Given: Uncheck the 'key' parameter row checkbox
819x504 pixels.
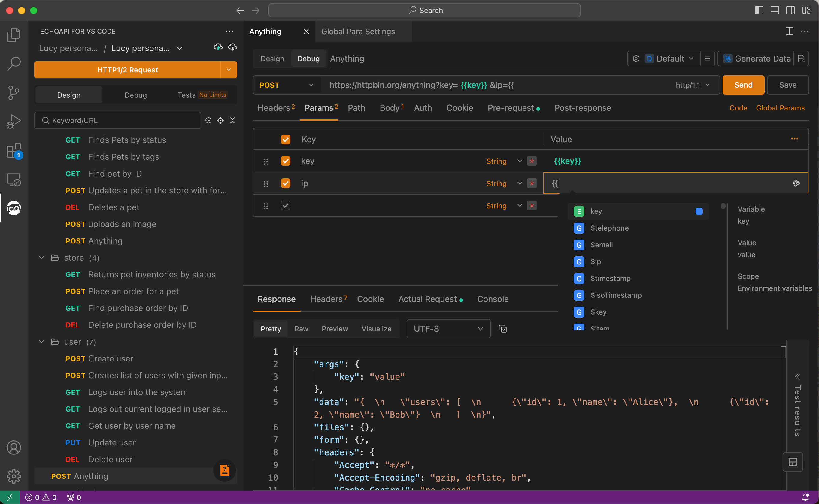Looking at the screenshot, I should click(285, 161).
